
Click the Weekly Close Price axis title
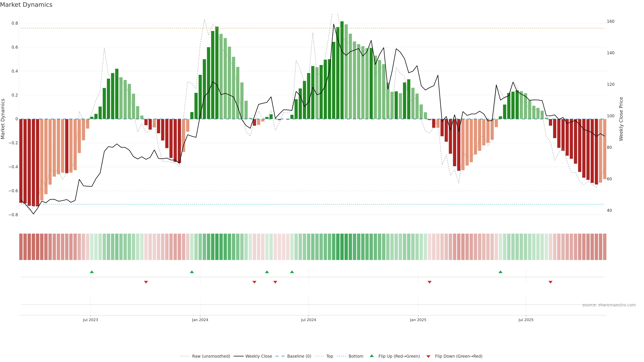[x=621, y=119]
